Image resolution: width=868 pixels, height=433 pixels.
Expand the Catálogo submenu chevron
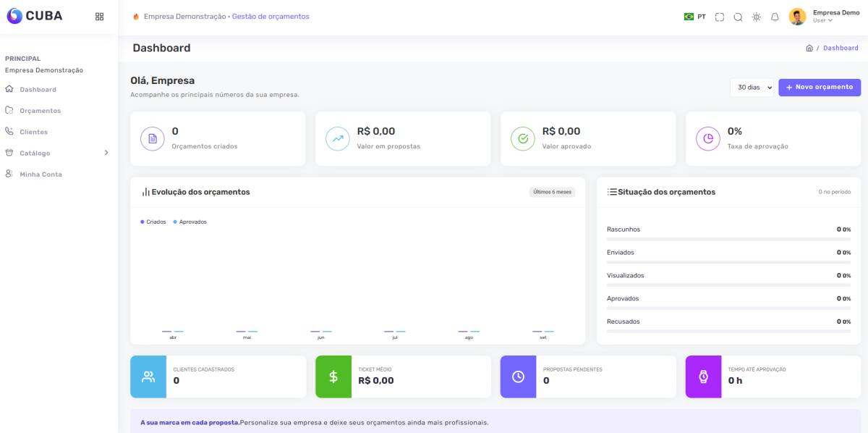pos(106,153)
